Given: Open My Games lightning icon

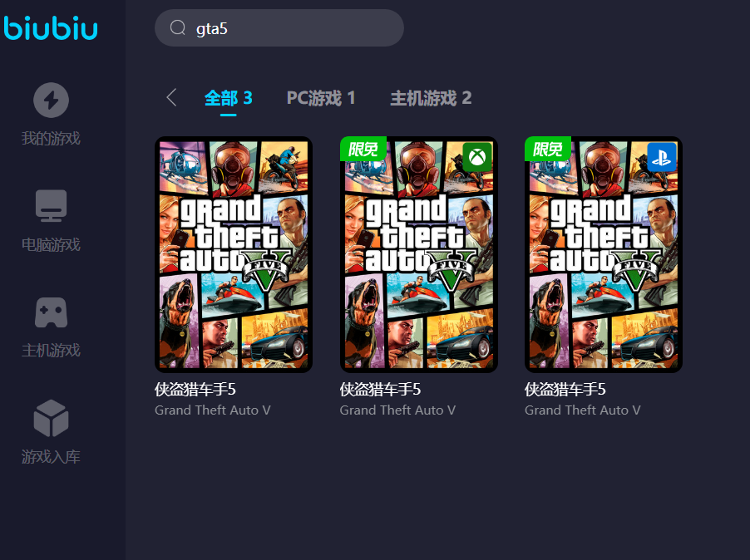Looking at the screenshot, I should (52, 101).
